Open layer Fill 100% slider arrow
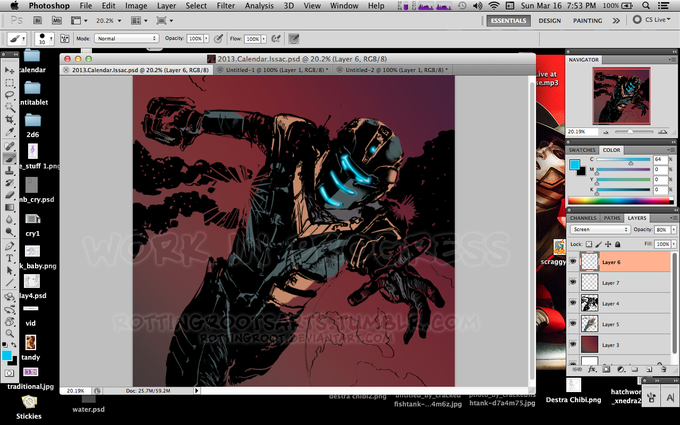680x425 pixels. (673, 244)
